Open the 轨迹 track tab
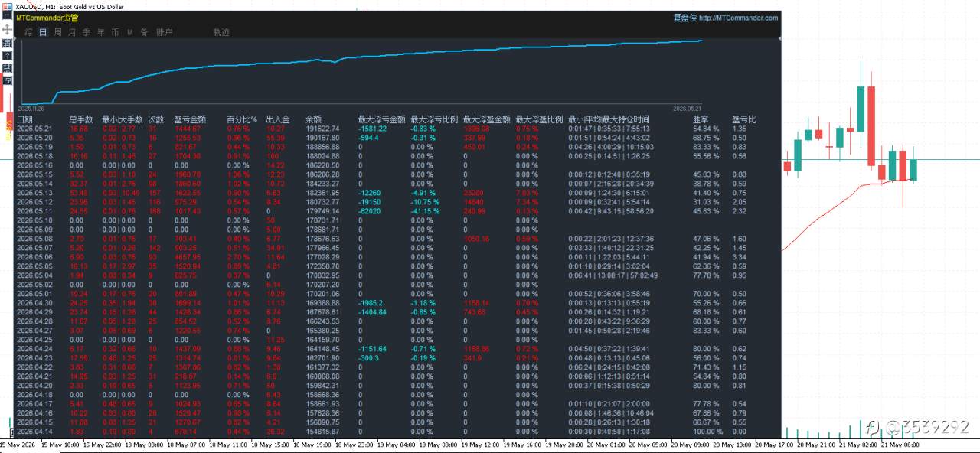The image size is (980, 453). (221, 32)
